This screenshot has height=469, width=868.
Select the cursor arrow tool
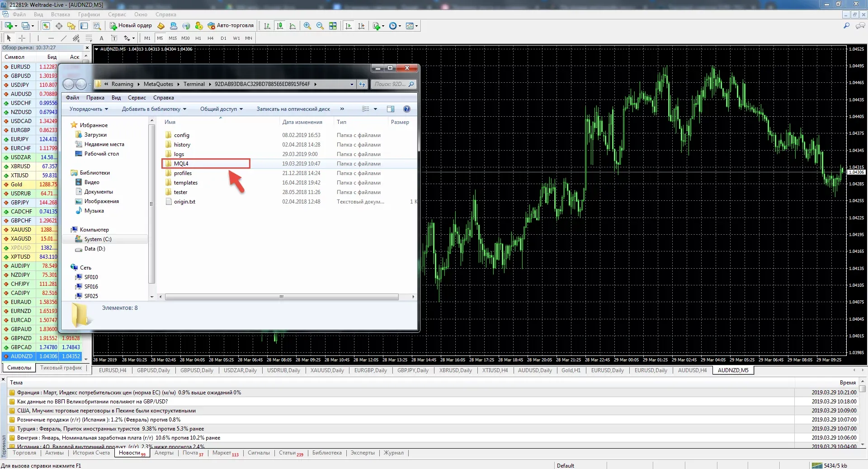point(9,38)
